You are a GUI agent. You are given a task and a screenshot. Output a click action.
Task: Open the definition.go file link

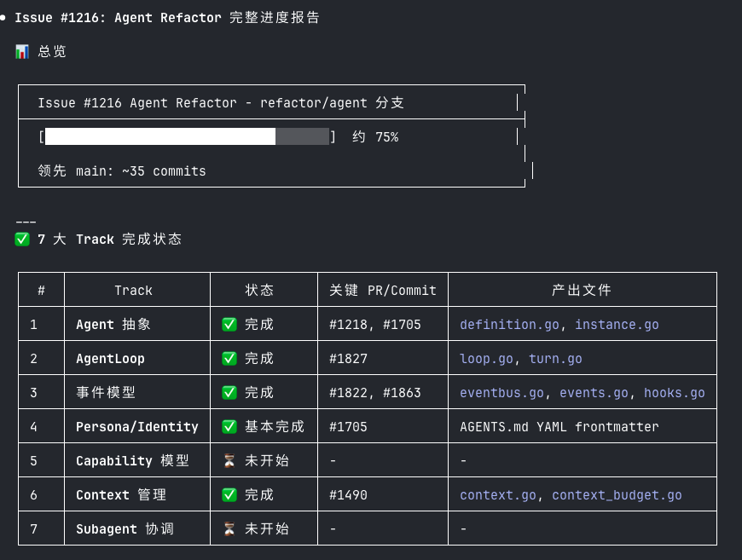513,325
